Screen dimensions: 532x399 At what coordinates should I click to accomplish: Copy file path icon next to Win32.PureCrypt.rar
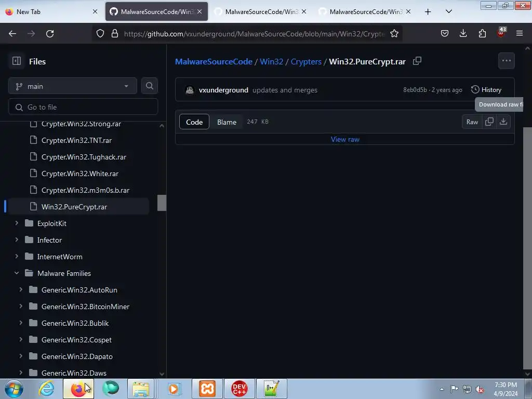417,61
